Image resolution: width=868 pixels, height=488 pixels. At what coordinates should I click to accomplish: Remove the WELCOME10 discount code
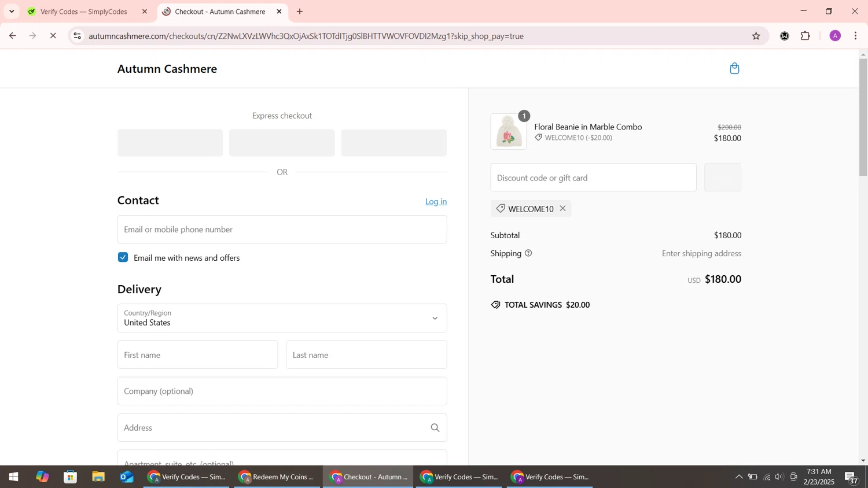click(562, 208)
